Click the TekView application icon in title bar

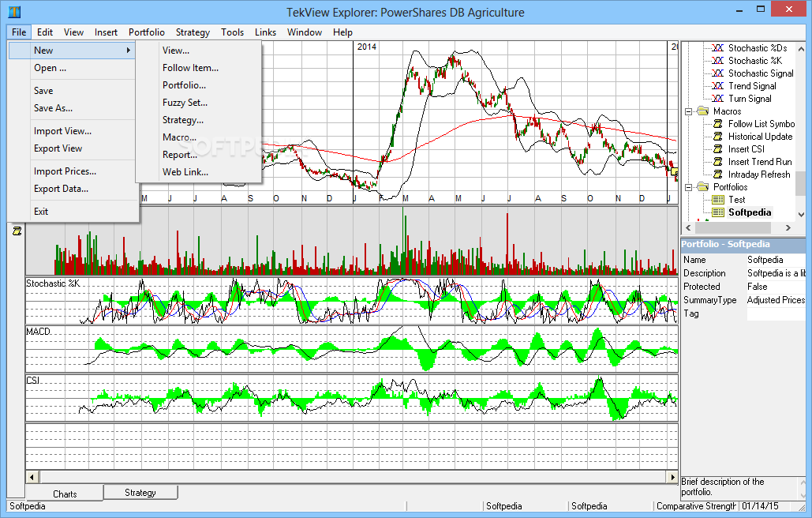(x=14, y=11)
